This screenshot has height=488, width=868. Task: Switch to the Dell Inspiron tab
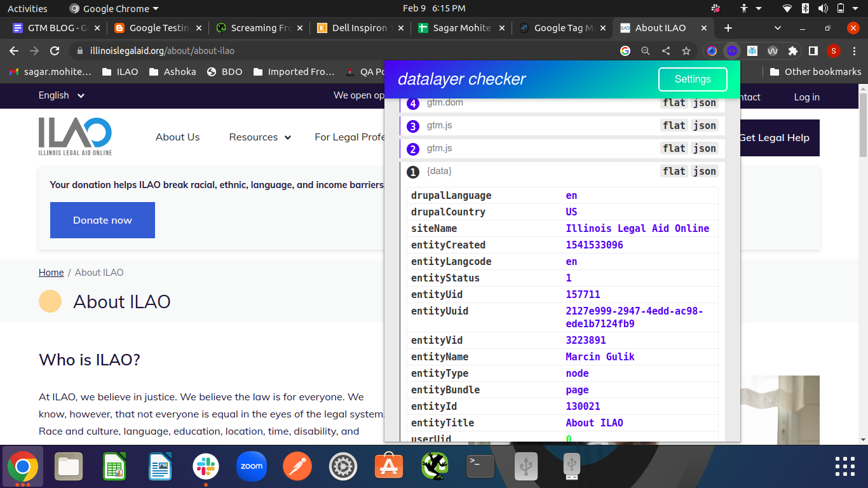pyautogui.click(x=360, y=28)
